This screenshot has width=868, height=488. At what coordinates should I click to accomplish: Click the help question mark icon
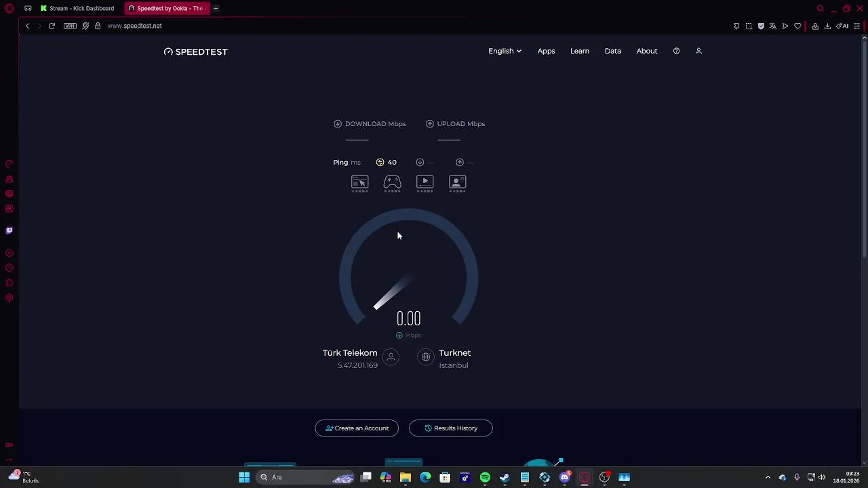(676, 51)
